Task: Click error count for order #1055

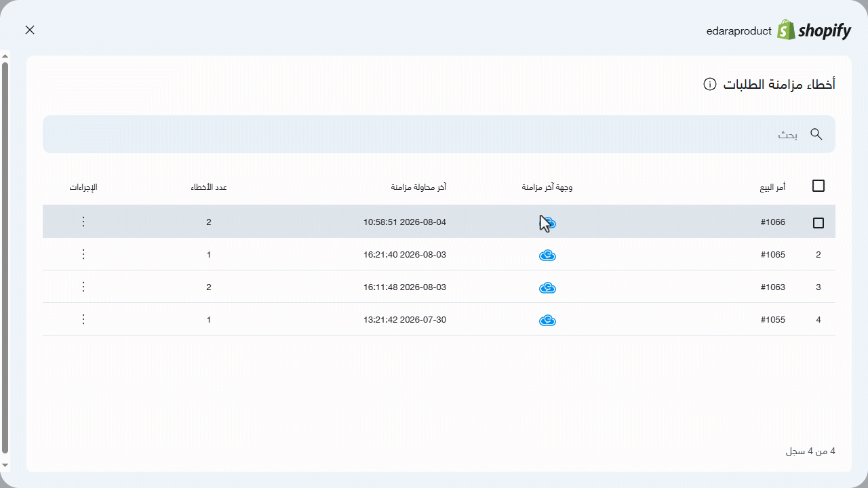Action: point(209,320)
